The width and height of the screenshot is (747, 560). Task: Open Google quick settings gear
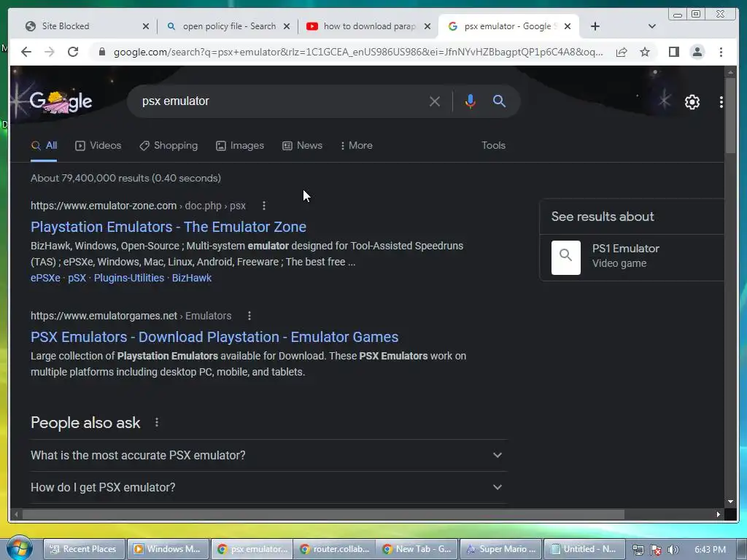692,102
